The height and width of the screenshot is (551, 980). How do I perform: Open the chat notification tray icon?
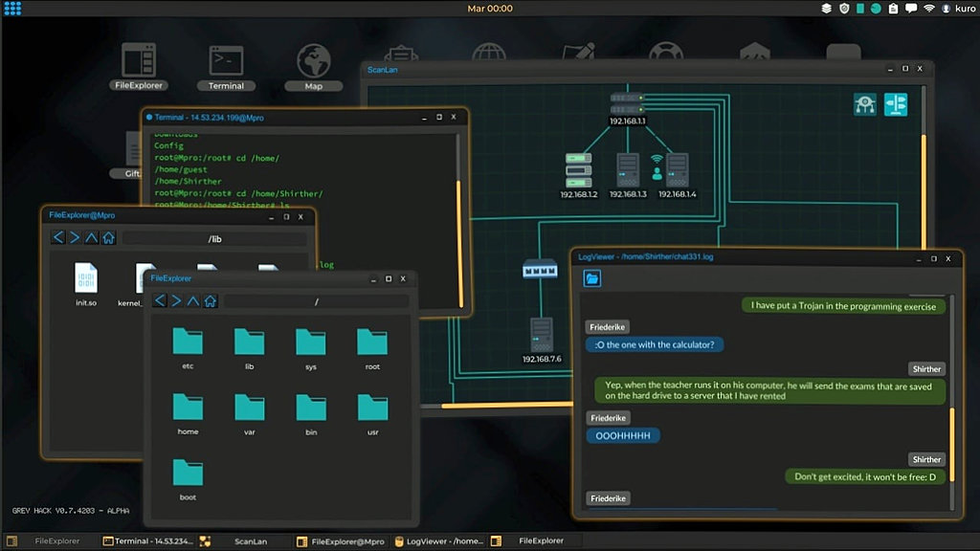pyautogui.click(x=911, y=8)
